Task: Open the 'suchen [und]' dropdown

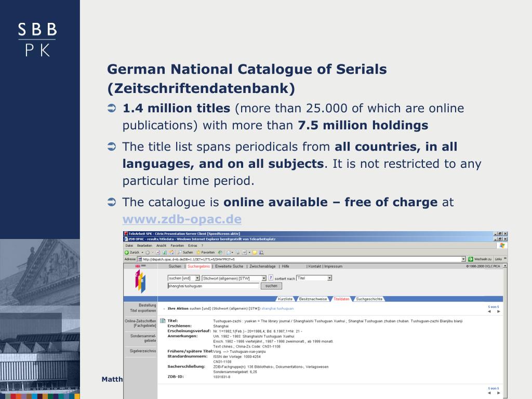Action: pos(197,278)
